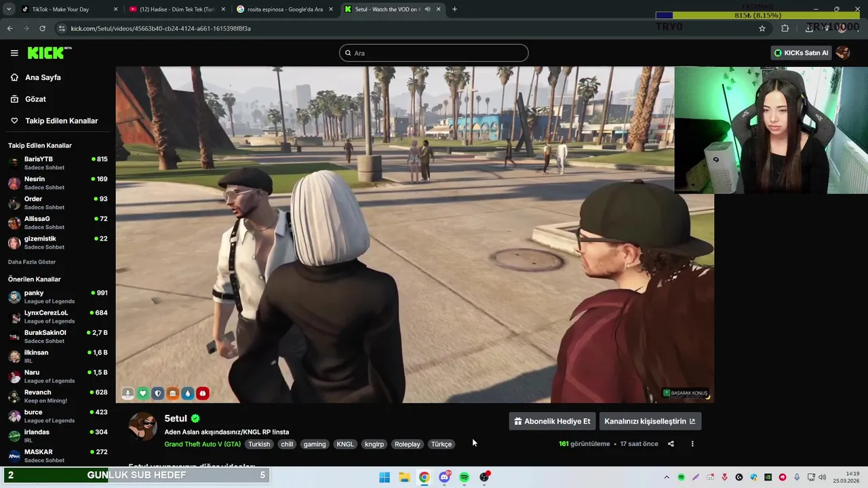
Task: Click the 5etul channel name
Action: (x=176, y=419)
